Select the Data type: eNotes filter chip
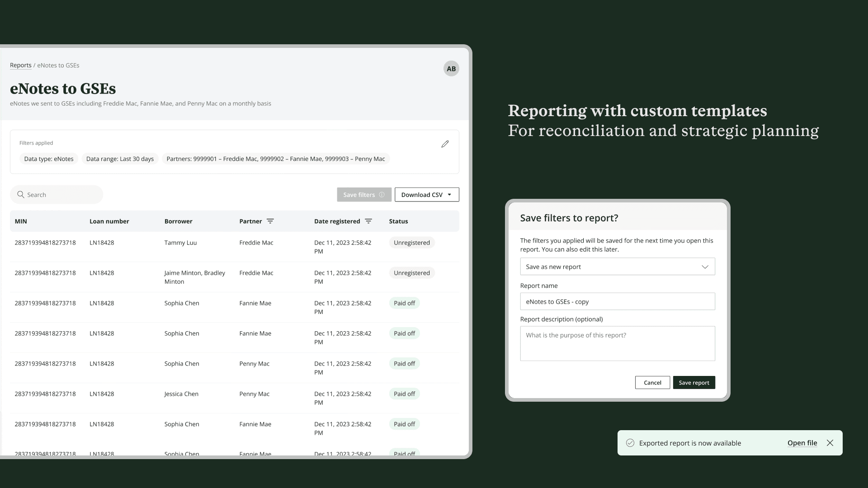 49,159
